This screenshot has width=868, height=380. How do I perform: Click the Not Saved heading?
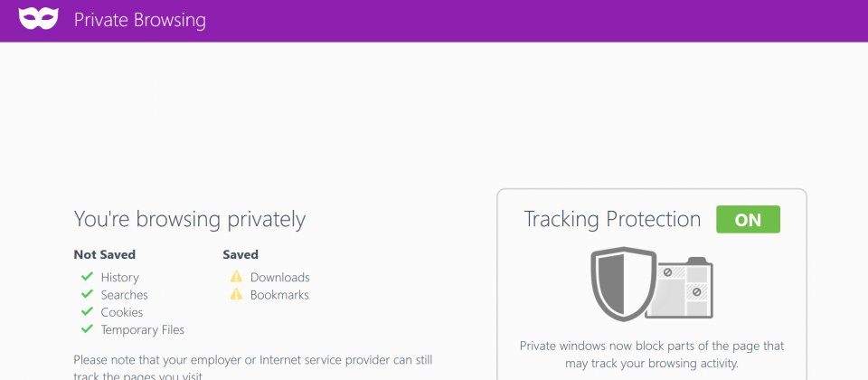pos(105,255)
